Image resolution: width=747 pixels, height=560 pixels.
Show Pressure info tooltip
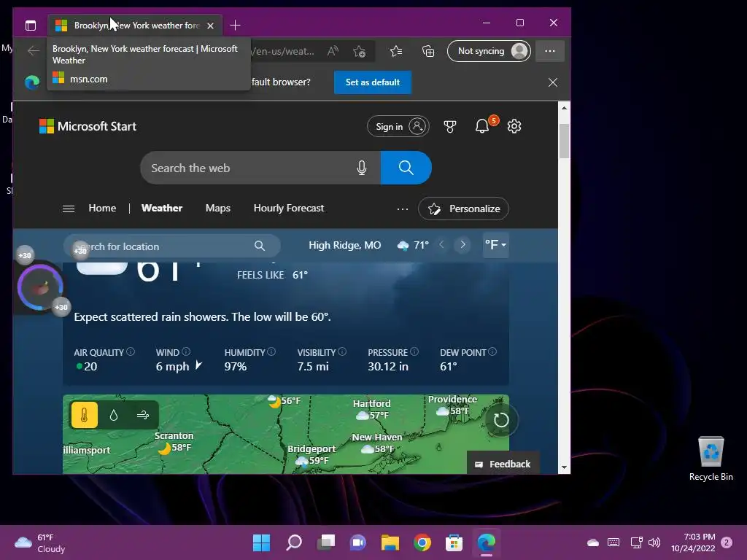[414, 351]
